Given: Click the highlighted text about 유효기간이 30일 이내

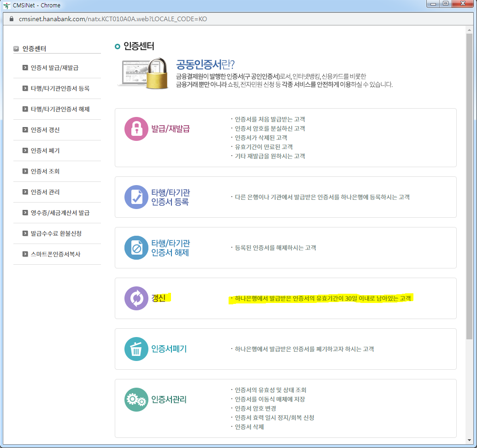Looking at the screenshot, I should [323, 298].
